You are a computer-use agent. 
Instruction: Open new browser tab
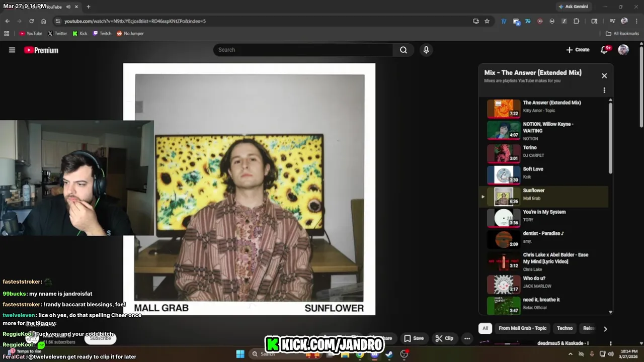click(x=88, y=7)
